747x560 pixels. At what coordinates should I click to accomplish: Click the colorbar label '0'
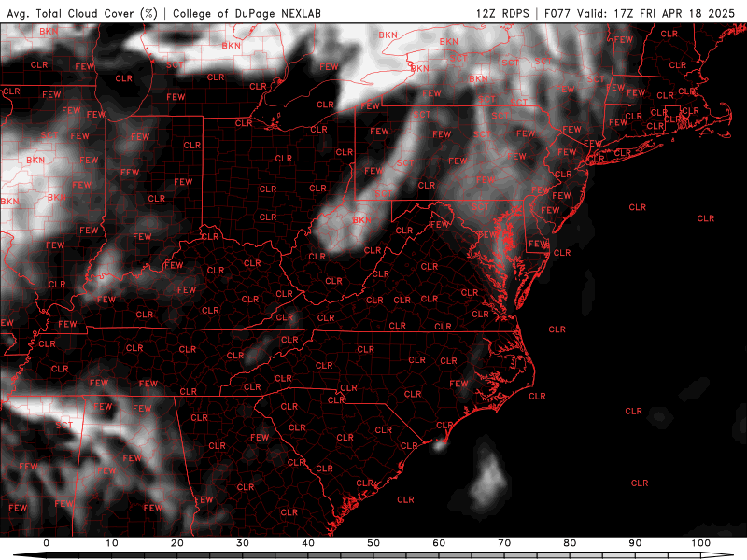pyautogui.click(x=46, y=543)
